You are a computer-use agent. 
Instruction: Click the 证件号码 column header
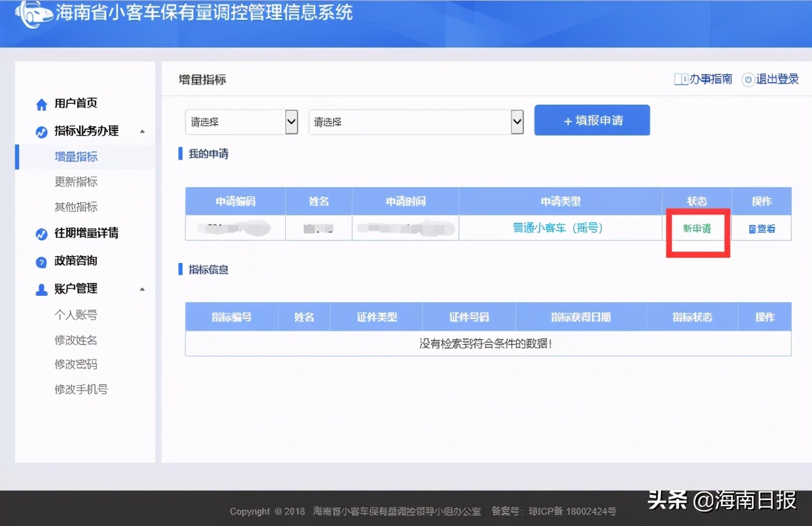pyautogui.click(x=469, y=317)
